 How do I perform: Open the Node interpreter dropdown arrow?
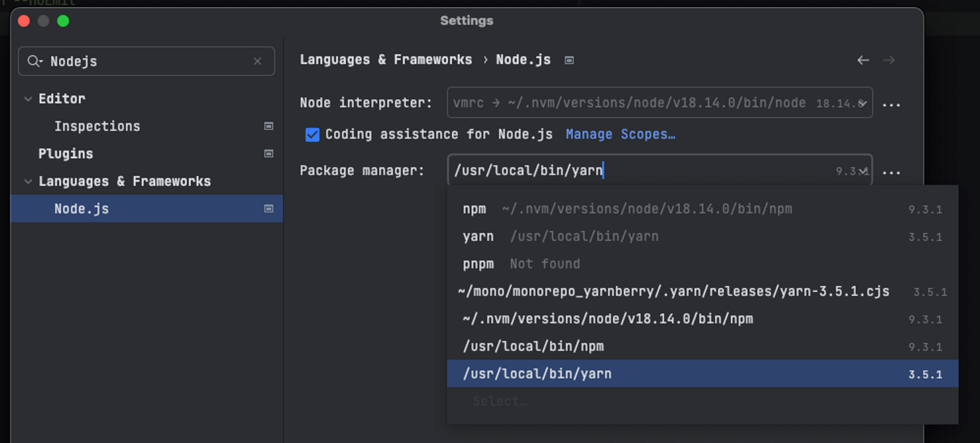(x=864, y=103)
